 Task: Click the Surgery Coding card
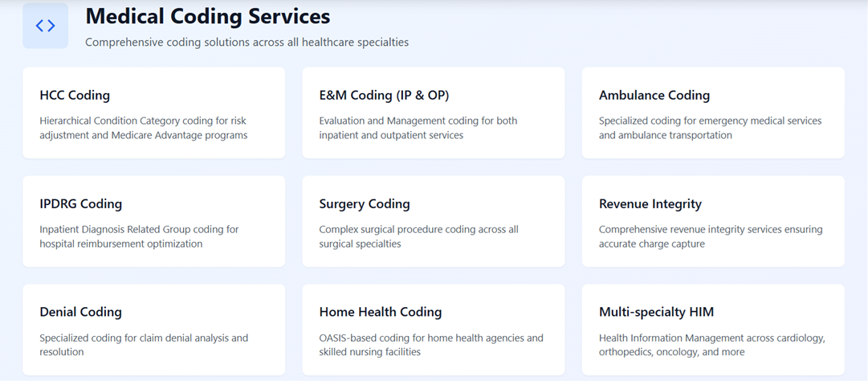coord(434,222)
